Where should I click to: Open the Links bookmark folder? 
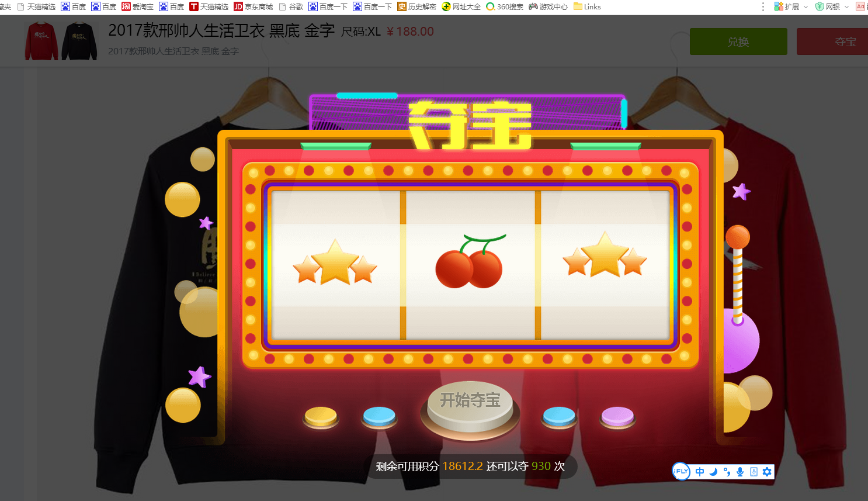(587, 7)
